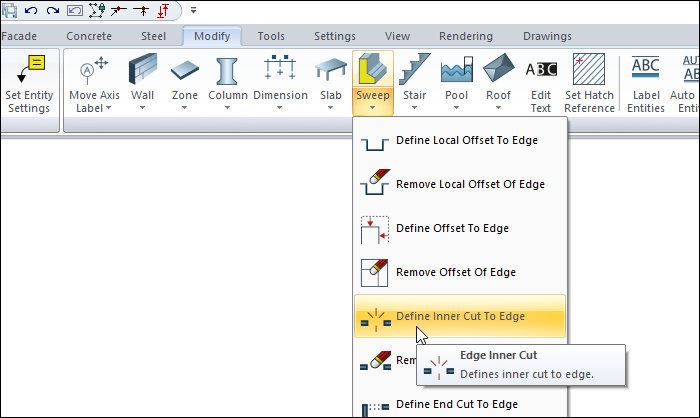Choose Remove Offset Of Edge
Screen dimensions: 700x418
pos(455,272)
